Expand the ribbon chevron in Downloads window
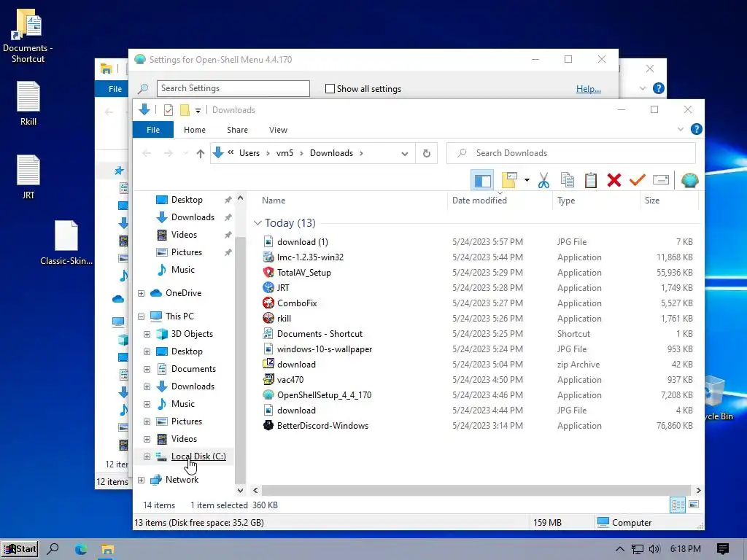The image size is (747, 560). tap(681, 129)
